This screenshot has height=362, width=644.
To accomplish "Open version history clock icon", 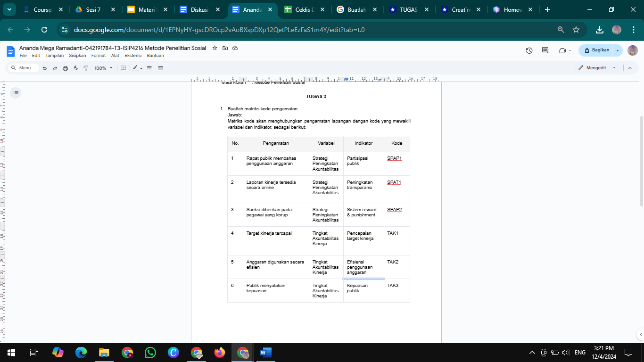I will tap(529, 50).
